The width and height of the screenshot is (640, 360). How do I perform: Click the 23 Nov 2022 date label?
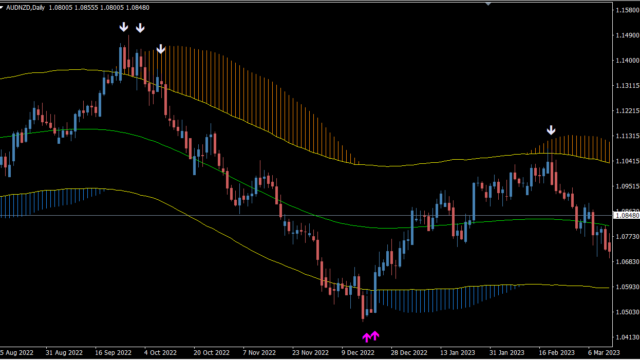pos(310,353)
